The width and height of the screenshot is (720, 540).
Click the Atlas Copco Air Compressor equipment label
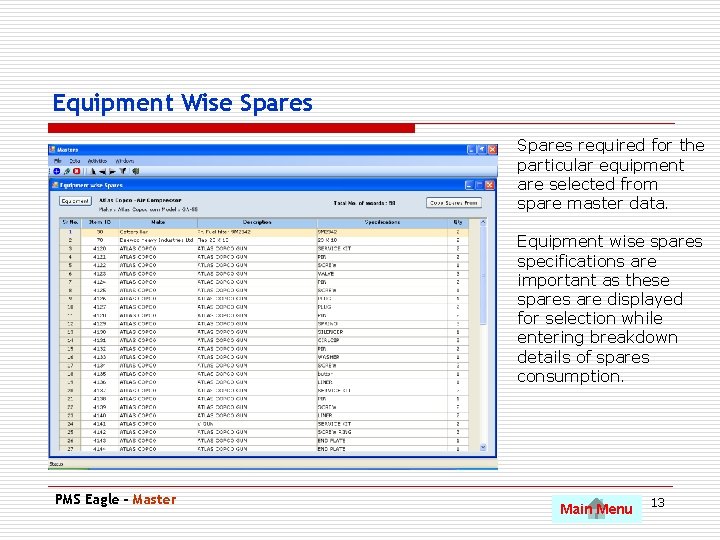coord(140,200)
